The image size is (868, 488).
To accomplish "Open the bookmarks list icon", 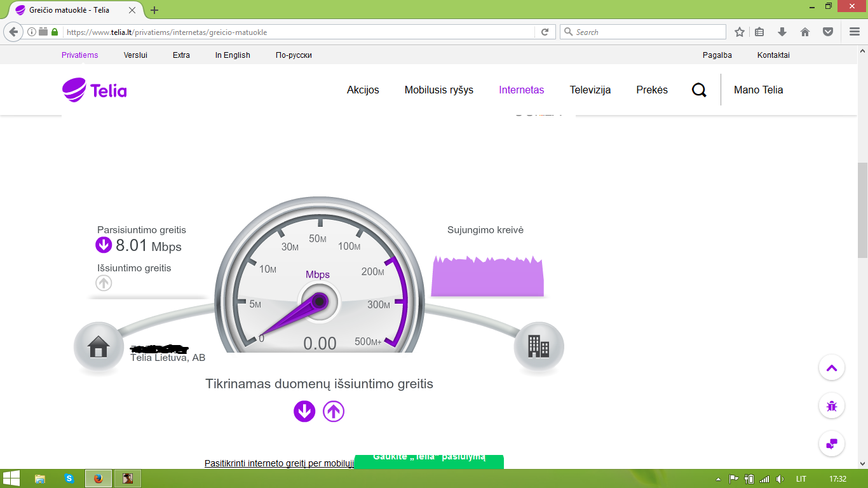I will tap(759, 32).
